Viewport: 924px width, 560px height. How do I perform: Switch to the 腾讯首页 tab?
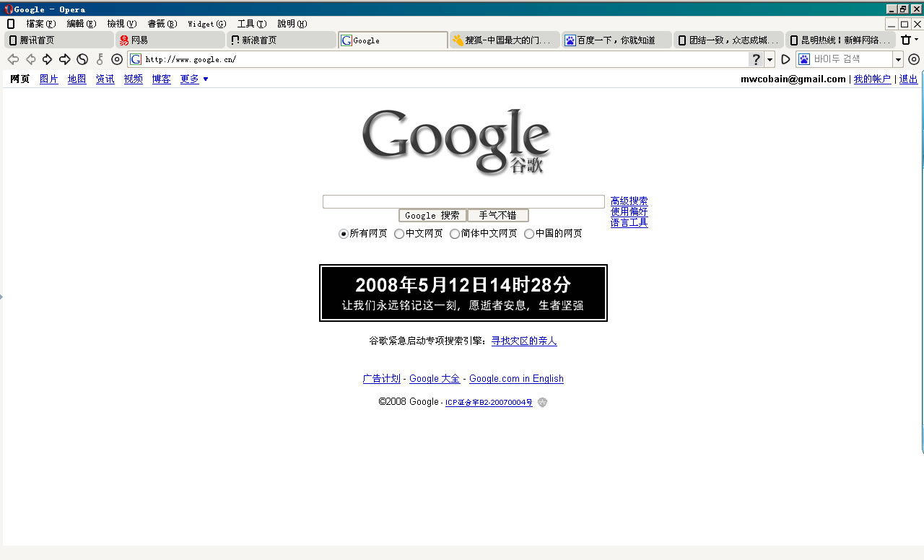point(59,40)
